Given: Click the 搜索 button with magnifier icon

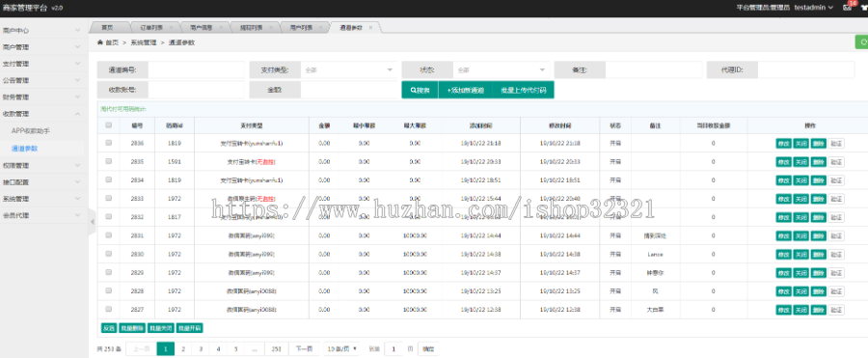Looking at the screenshot, I should 420,90.
